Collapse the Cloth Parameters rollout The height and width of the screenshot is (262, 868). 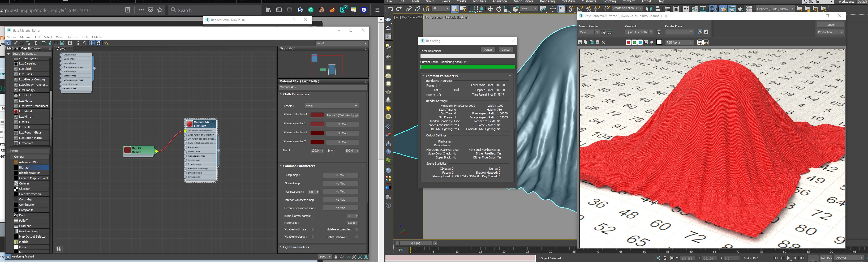click(296, 94)
